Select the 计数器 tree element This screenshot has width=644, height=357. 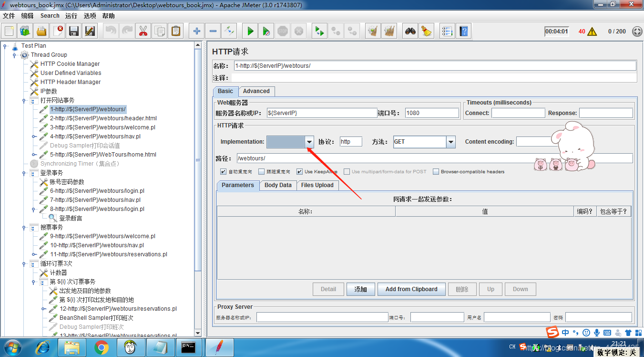click(58, 273)
